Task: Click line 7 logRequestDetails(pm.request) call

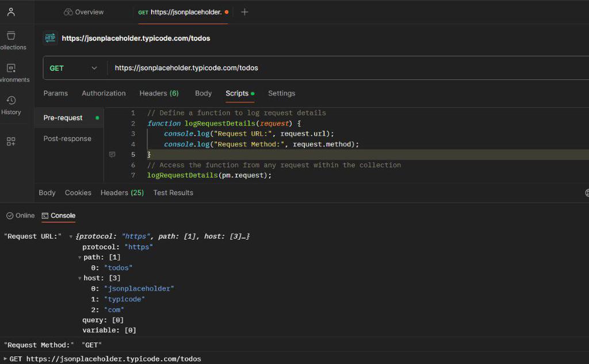Action: point(209,175)
